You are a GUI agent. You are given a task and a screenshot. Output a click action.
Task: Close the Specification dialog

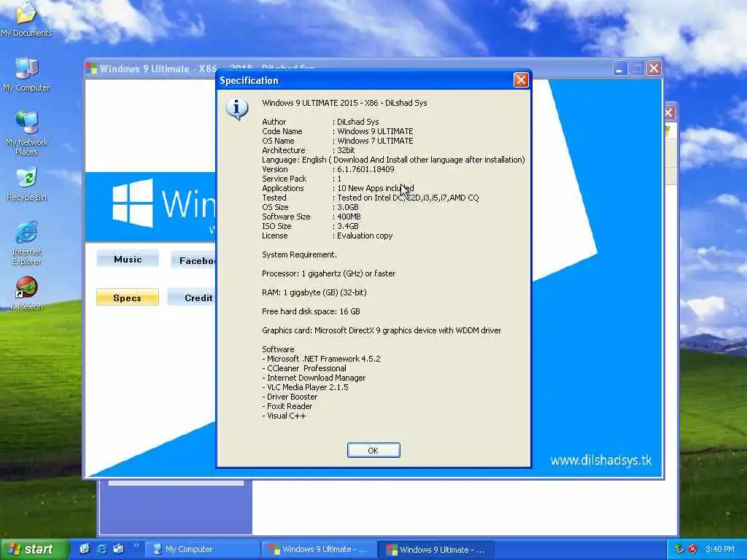(x=521, y=80)
